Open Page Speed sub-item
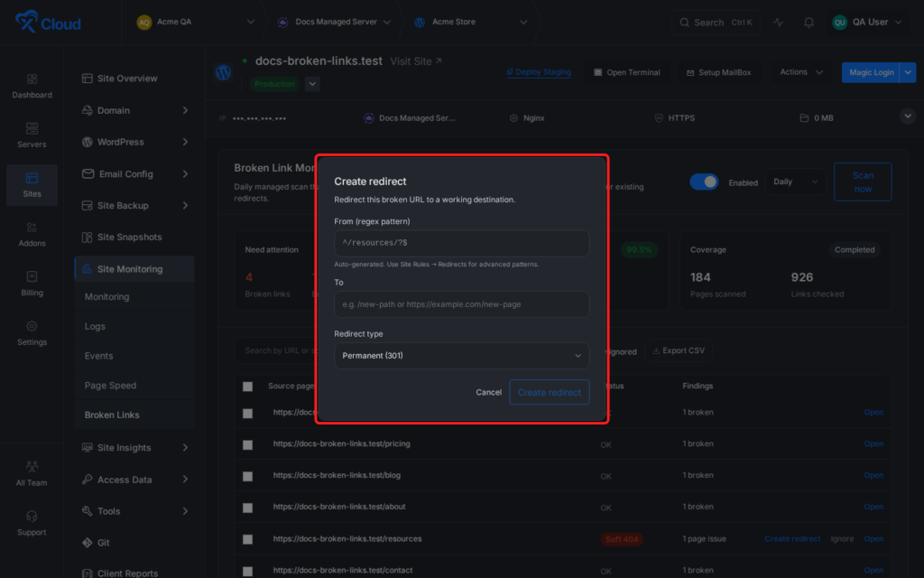The width and height of the screenshot is (924, 578). [134, 385]
